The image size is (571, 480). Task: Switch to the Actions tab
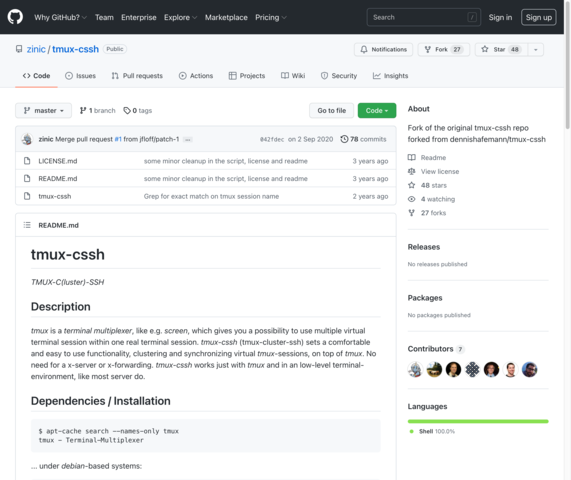click(x=196, y=76)
